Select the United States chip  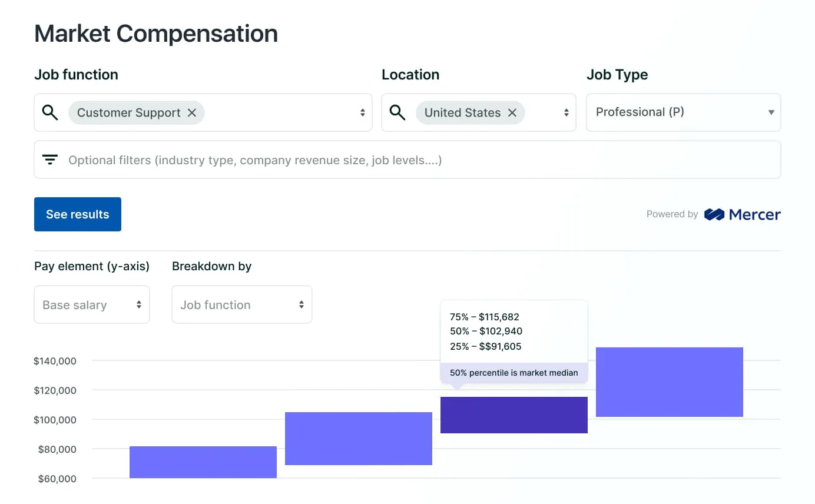(462, 113)
